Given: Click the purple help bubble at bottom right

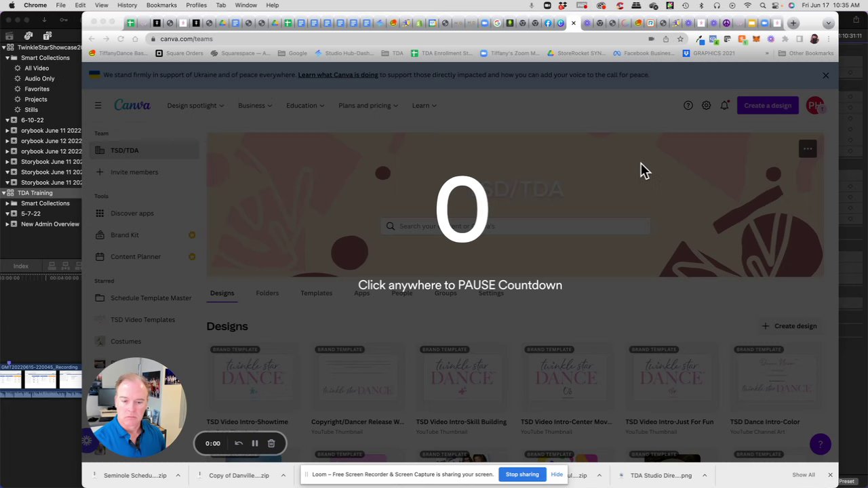Looking at the screenshot, I should [x=820, y=444].
